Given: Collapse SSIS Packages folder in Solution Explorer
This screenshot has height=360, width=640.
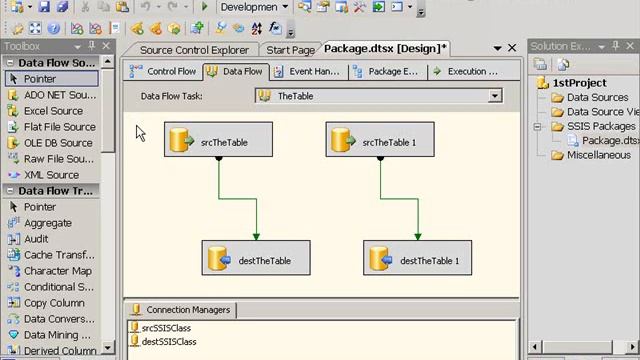Looking at the screenshot, I should (x=537, y=127).
